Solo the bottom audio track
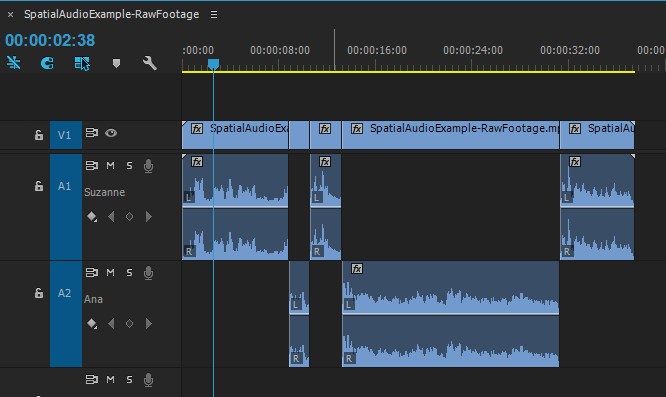666x397 pixels. click(x=129, y=380)
